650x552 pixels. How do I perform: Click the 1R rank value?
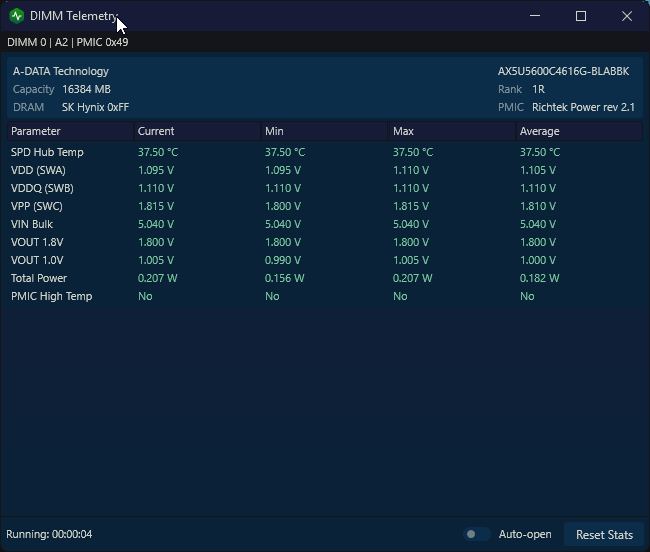pyautogui.click(x=538, y=90)
